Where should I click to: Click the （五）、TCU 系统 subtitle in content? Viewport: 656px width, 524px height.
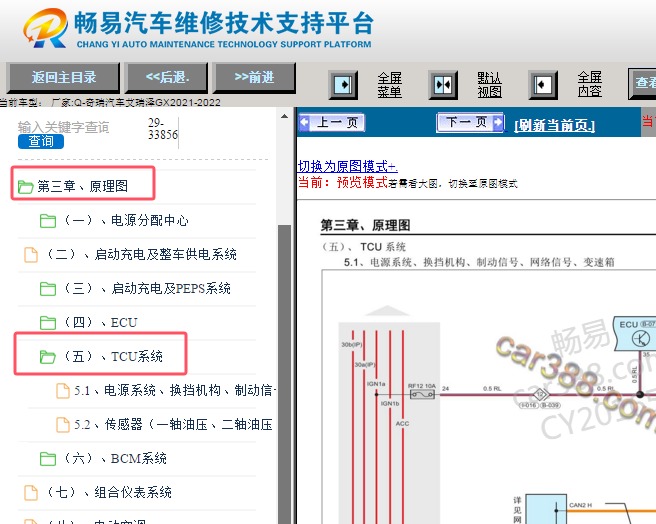click(x=363, y=247)
